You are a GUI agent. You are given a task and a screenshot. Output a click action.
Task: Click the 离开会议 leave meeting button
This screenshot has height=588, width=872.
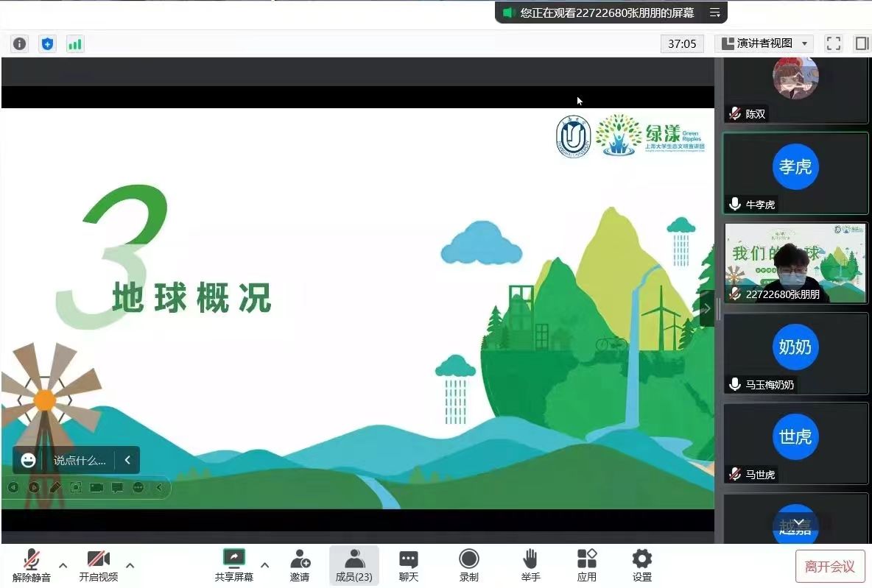829,566
